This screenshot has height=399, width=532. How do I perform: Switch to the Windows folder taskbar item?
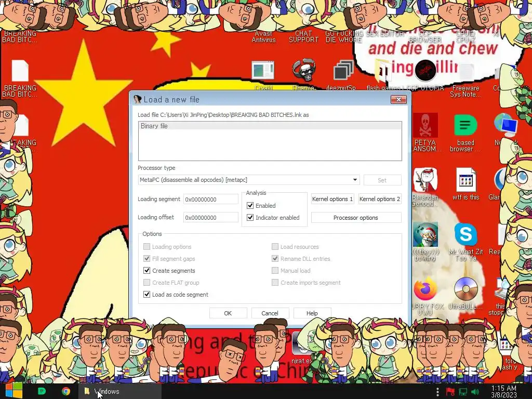(x=120, y=391)
